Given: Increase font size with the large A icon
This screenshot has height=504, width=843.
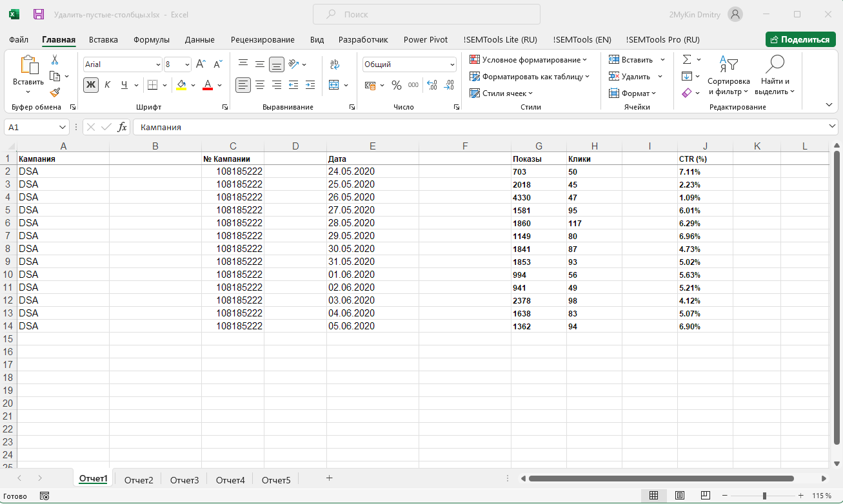Looking at the screenshot, I should (x=201, y=64).
